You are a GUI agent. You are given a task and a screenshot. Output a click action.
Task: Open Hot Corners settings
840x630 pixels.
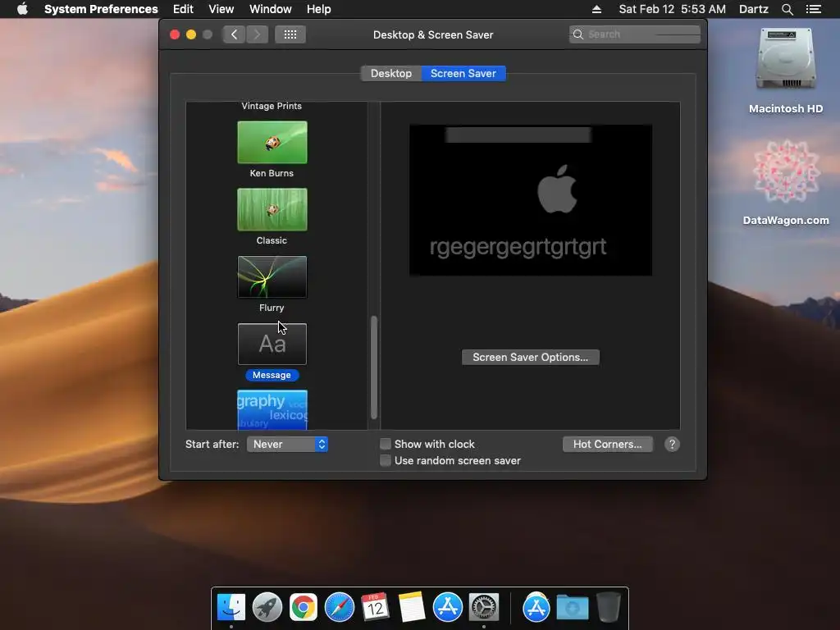(x=608, y=444)
